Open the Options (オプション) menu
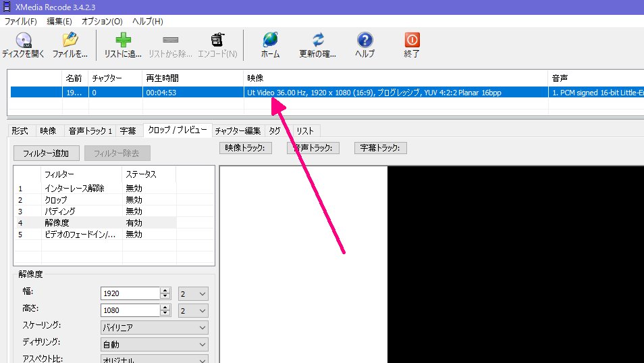 pos(102,22)
